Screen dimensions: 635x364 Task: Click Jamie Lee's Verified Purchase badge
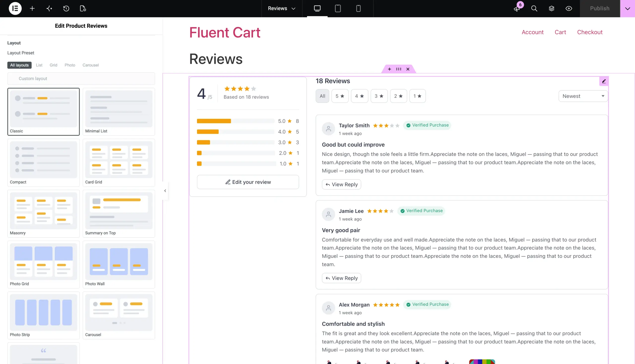421,211
